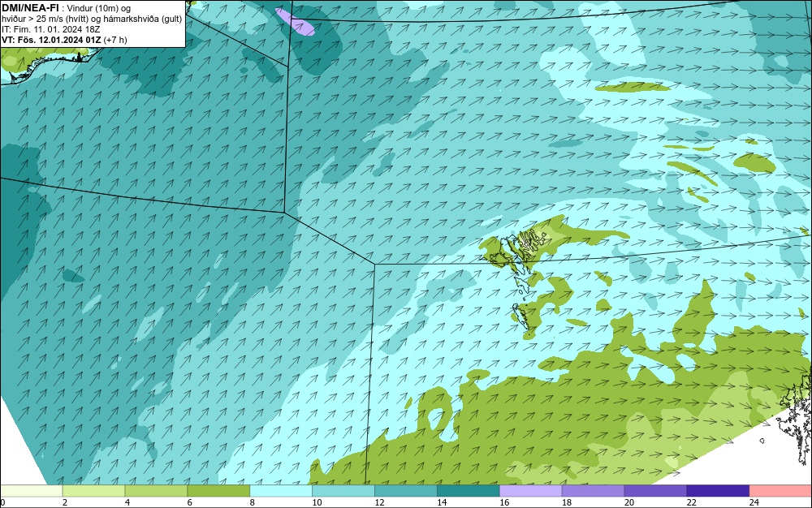Click the pale yellow 0–2 m/s legend swatch

tap(31, 490)
